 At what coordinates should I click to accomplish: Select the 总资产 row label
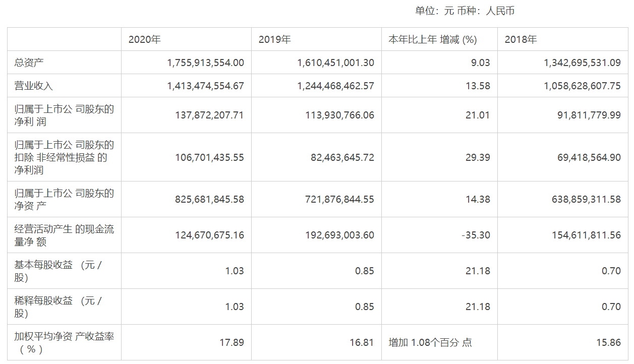pos(29,63)
